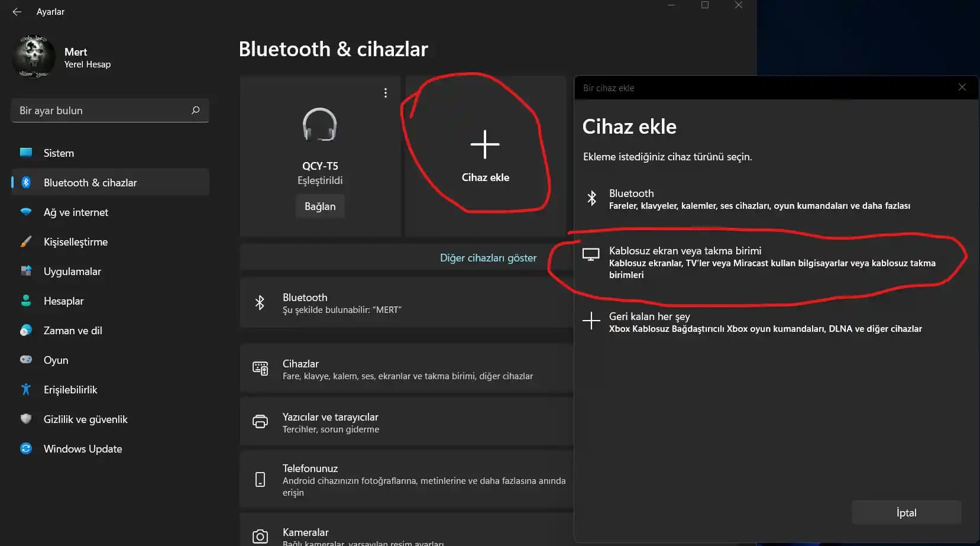Screen dimensions: 980x546
Task: Click the Kişiselleştirme brush icon
Action: click(26, 241)
